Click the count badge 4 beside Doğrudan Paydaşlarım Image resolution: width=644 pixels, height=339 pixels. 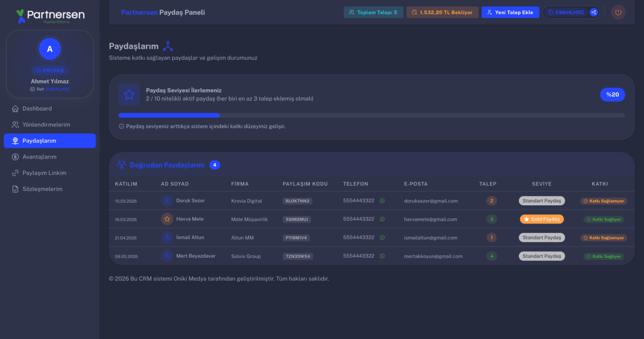click(x=215, y=165)
